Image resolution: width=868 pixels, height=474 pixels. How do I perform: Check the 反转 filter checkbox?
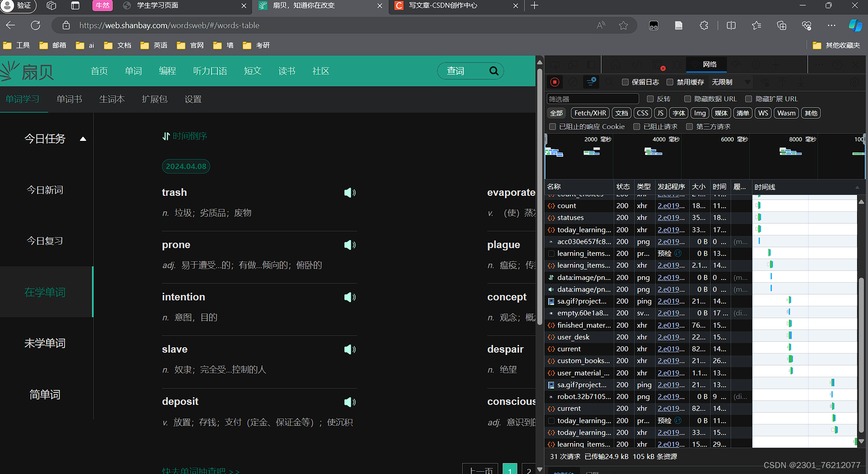(650, 99)
